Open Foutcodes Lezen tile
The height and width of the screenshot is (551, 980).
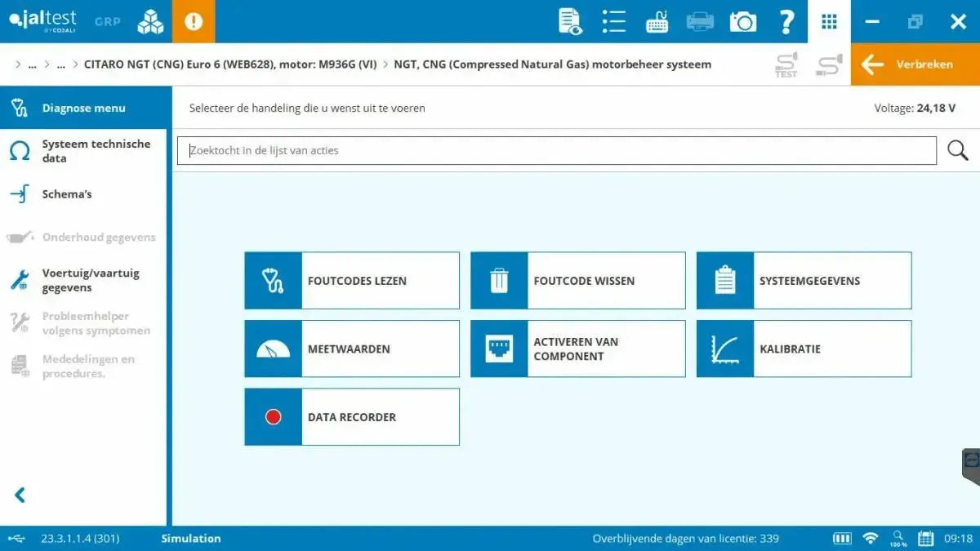point(352,281)
